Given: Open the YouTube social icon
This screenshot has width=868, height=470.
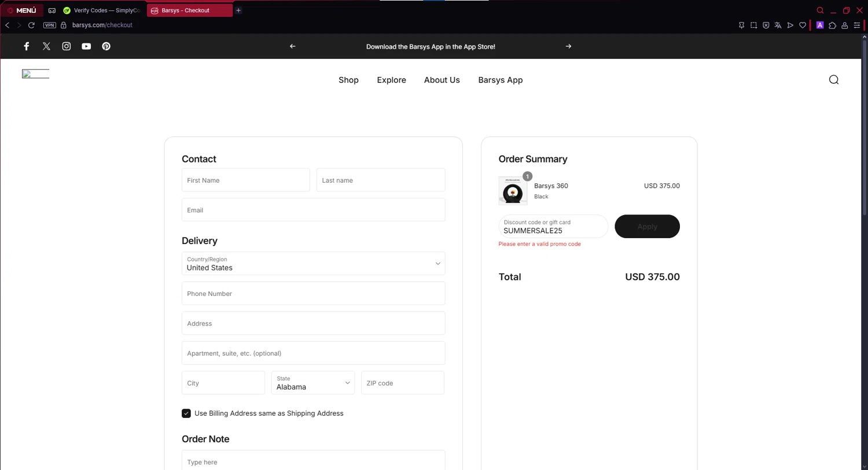Looking at the screenshot, I should click(86, 46).
